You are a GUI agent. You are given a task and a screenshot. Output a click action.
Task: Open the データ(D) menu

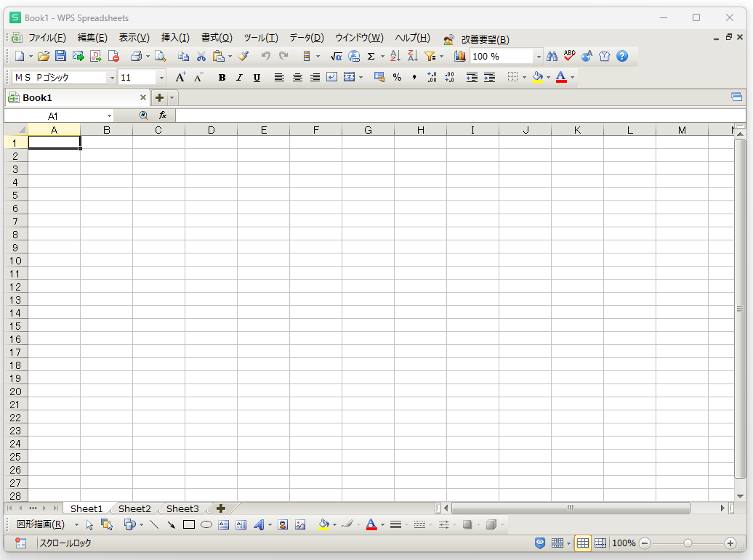306,38
